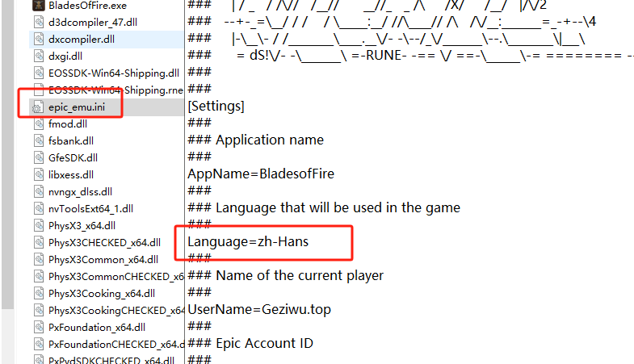Click the d3dcompiler_47.dll file icon
Screen dimensions: 634x364
pyautogui.click(x=39, y=23)
